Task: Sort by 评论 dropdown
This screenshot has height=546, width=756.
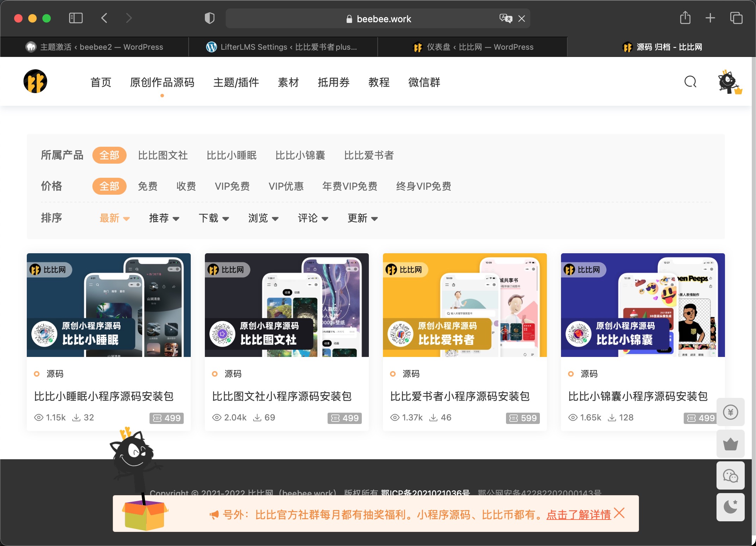Action: point(313,218)
